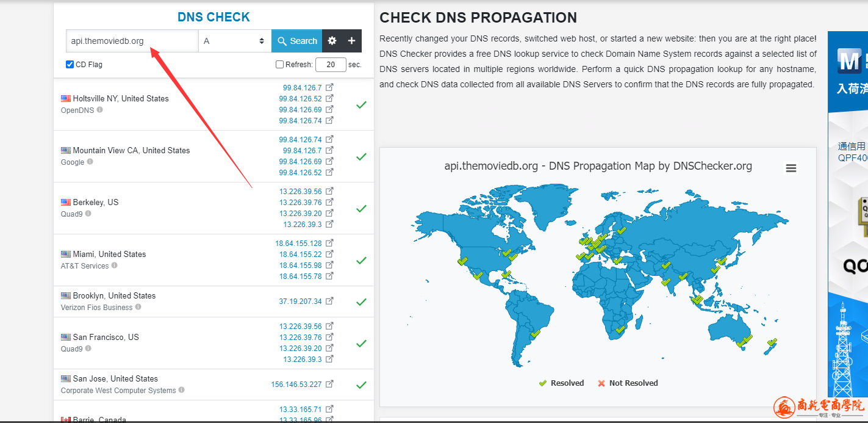Enable the Refresh checkbox
This screenshot has width=868, height=423.
point(279,64)
